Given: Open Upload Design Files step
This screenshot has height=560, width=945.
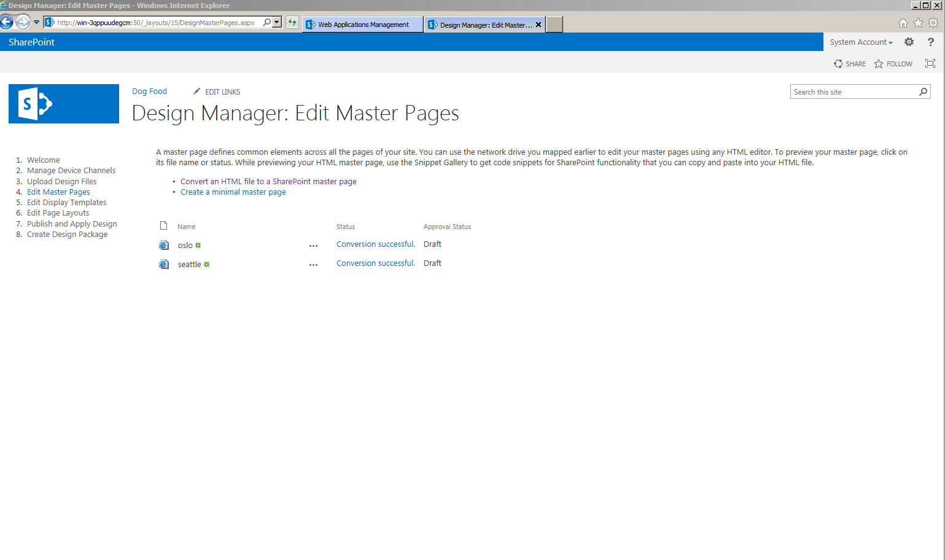Looking at the screenshot, I should pos(61,181).
